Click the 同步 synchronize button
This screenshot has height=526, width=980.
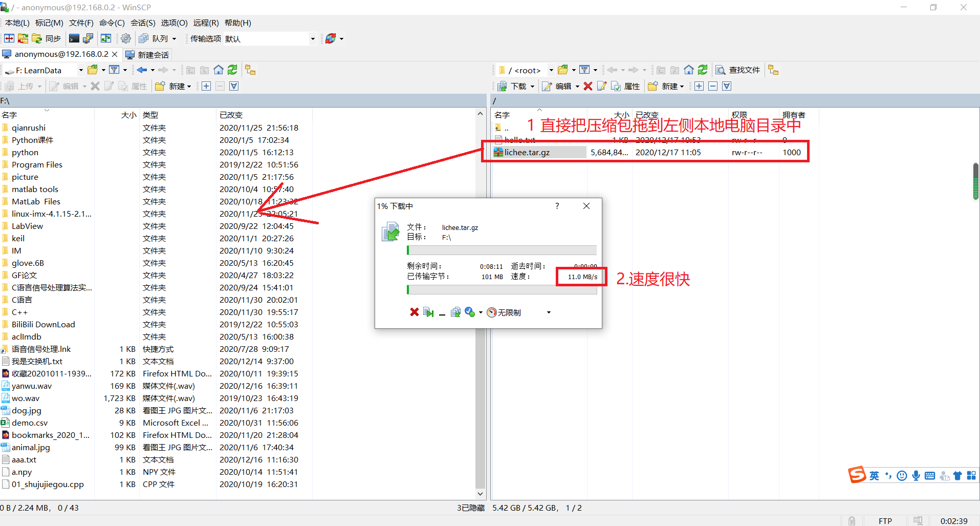coord(47,38)
